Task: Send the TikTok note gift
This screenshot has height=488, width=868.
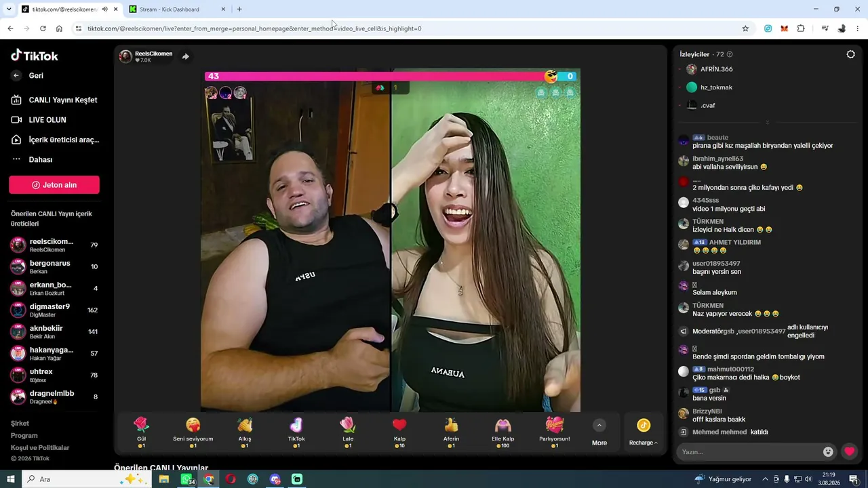Action: [296, 432]
